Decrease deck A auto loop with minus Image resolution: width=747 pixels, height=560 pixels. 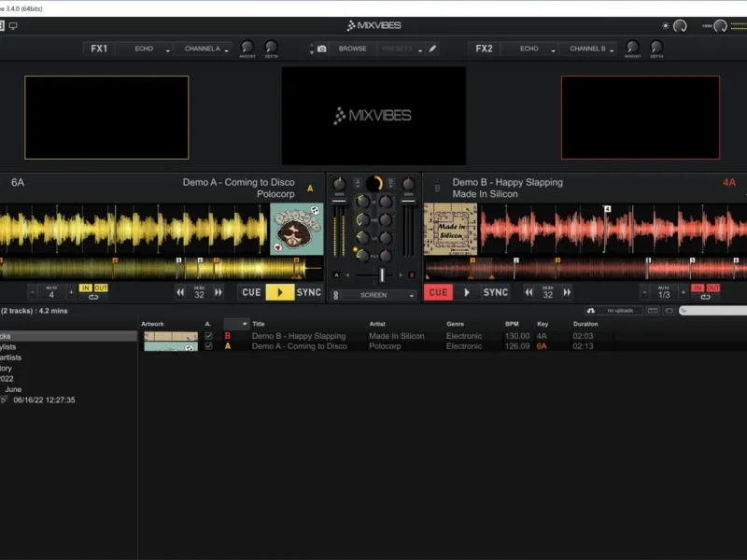pyautogui.click(x=33, y=292)
